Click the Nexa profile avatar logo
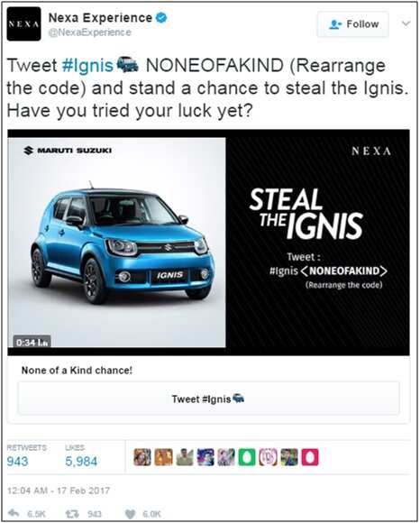The height and width of the screenshot is (523, 420). [23, 23]
